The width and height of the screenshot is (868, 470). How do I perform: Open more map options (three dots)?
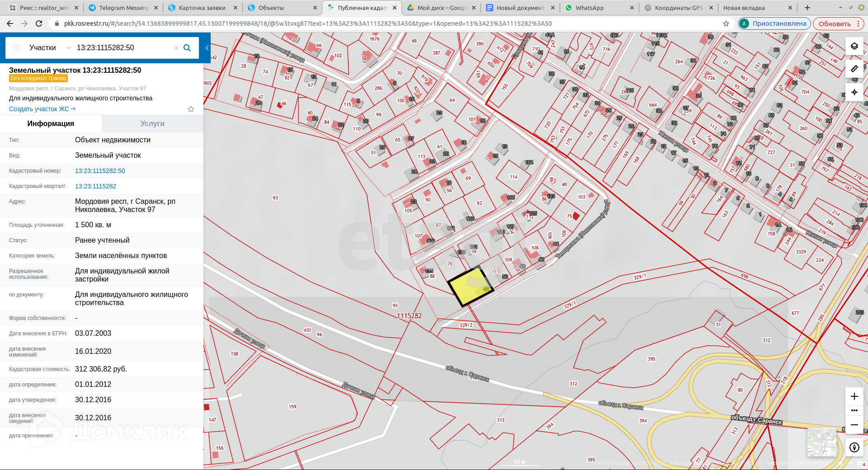point(854,410)
